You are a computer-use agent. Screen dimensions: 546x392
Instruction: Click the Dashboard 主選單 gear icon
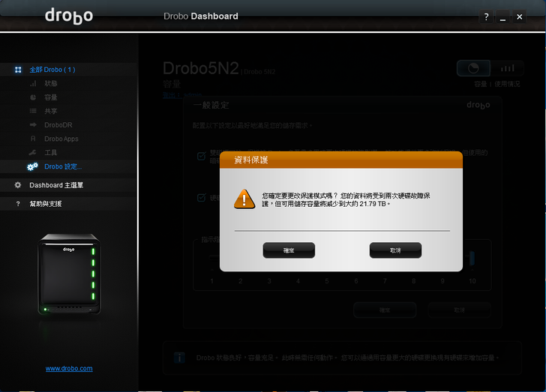coord(18,185)
